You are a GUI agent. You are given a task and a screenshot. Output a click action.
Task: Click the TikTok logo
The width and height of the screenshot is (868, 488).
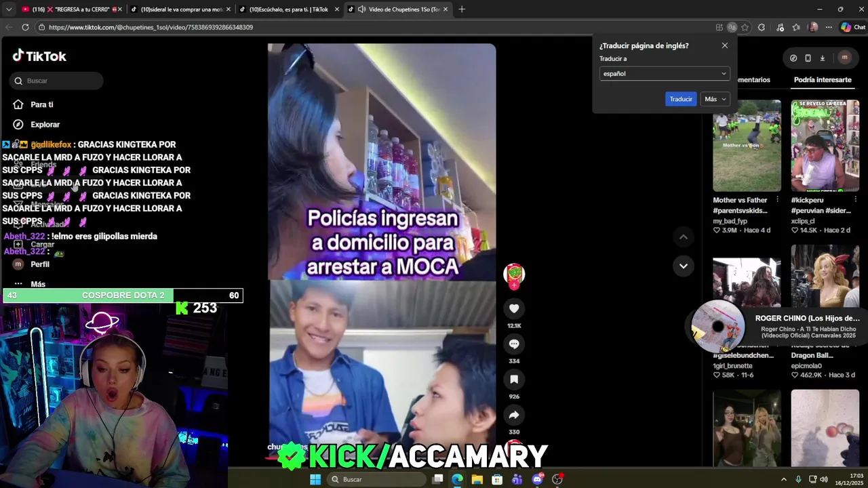pyautogui.click(x=39, y=56)
